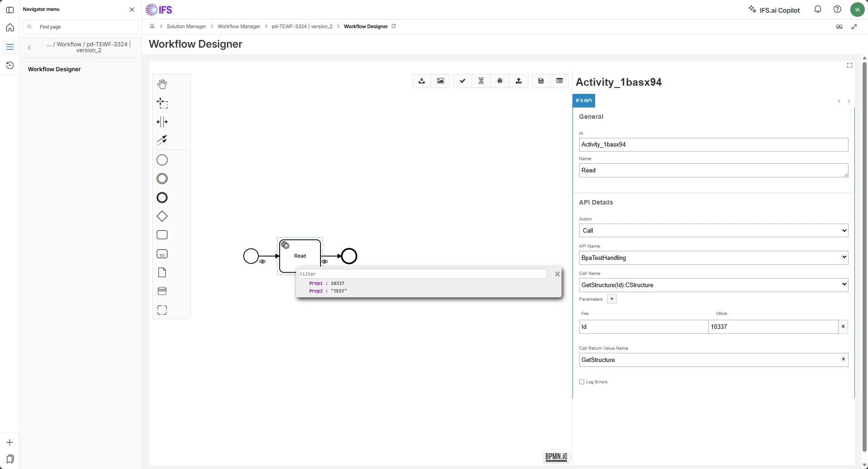Enable the Log Errors checkbox
This screenshot has width=868, height=469.
click(x=582, y=382)
